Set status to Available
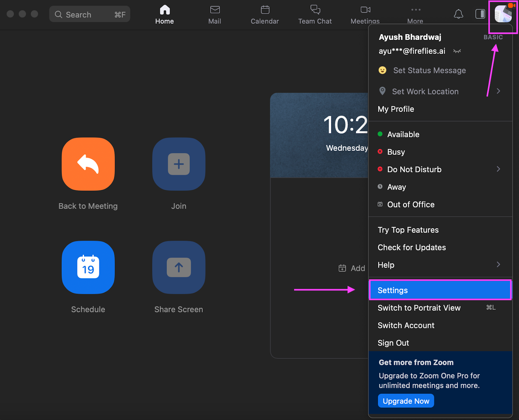Screen dimensions: 519x420 point(403,134)
